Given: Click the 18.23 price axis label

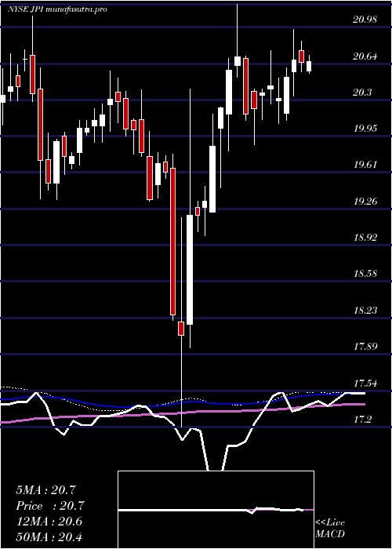Looking at the screenshot, I should coord(365,310).
